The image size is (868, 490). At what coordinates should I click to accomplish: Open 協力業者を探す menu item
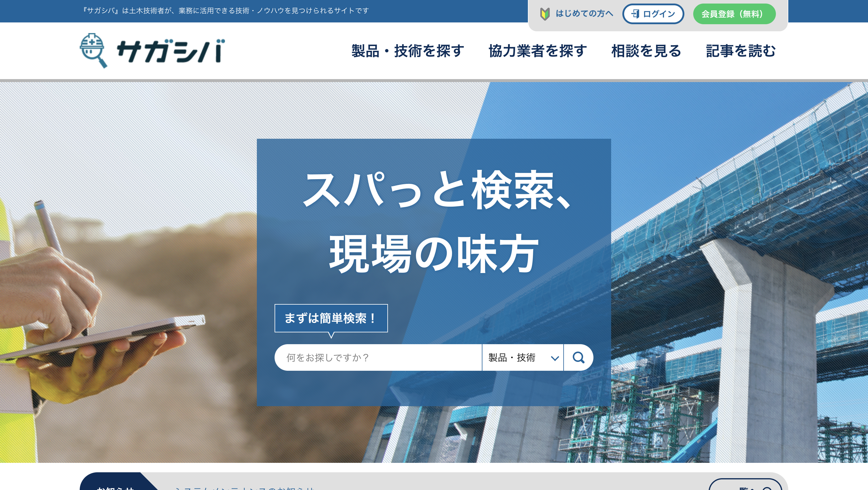point(537,51)
